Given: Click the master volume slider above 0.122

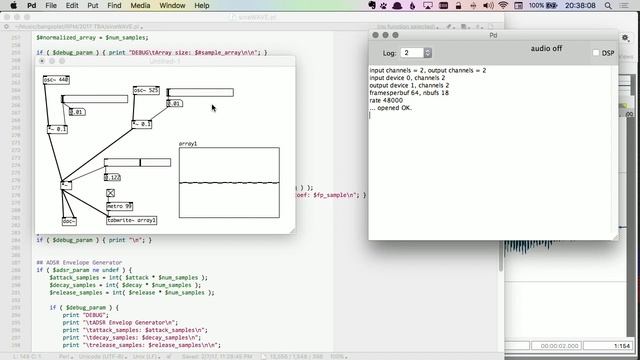Looking at the screenshot, I should click(x=138, y=162).
